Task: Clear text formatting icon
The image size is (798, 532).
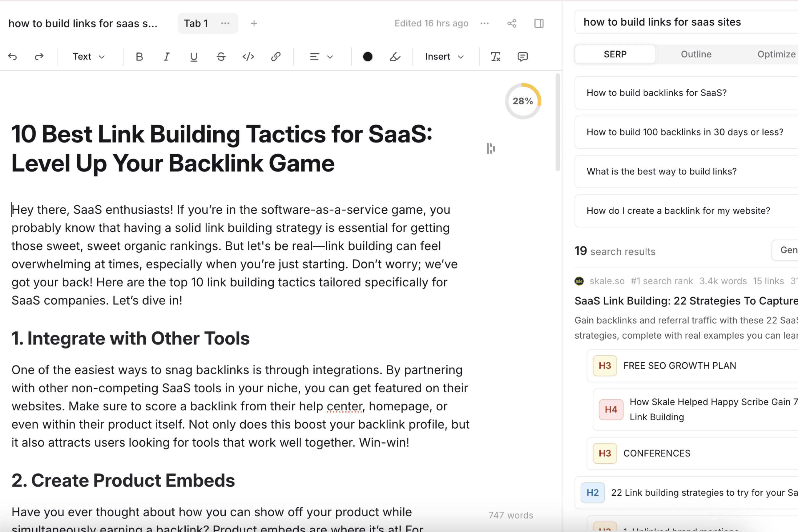Action: click(495, 57)
